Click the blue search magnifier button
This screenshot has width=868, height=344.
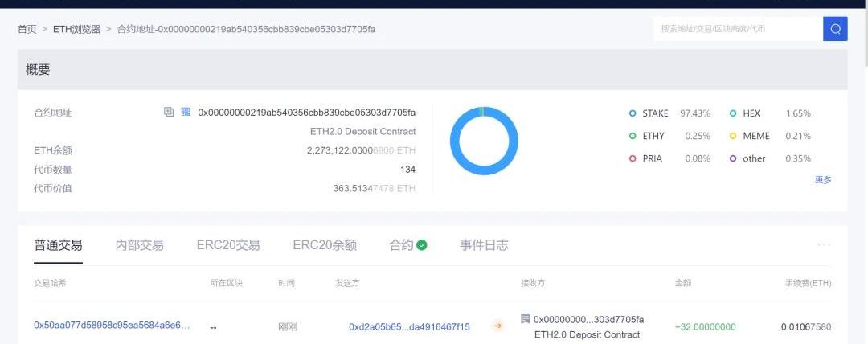pyautogui.click(x=835, y=29)
